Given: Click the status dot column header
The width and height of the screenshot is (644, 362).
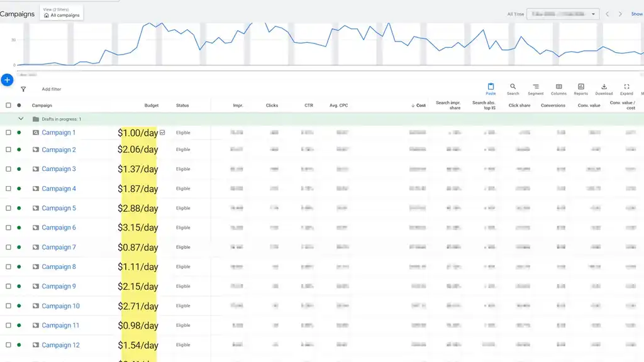Looking at the screenshot, I should coord(19,106).
